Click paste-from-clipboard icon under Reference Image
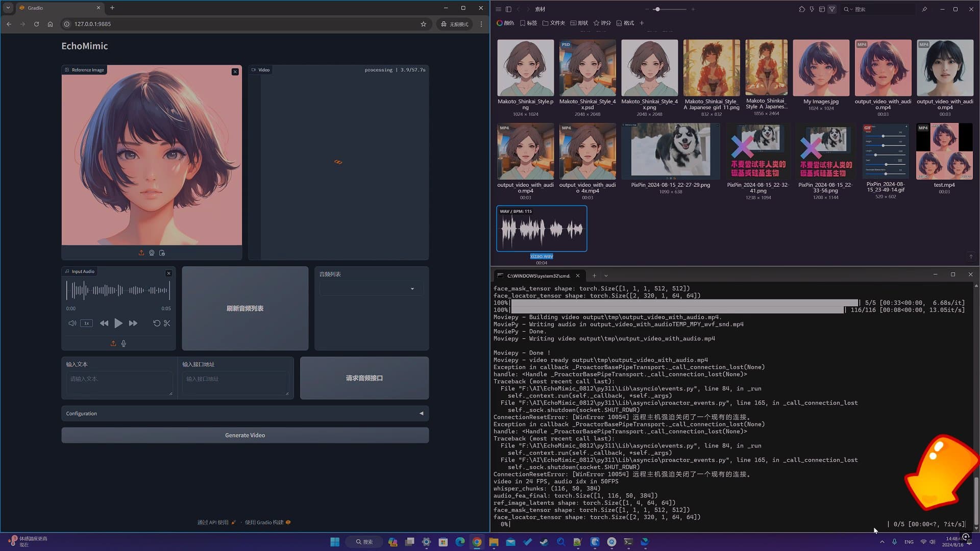The height and width of the screenshot is (551, 980). (162, 253)
